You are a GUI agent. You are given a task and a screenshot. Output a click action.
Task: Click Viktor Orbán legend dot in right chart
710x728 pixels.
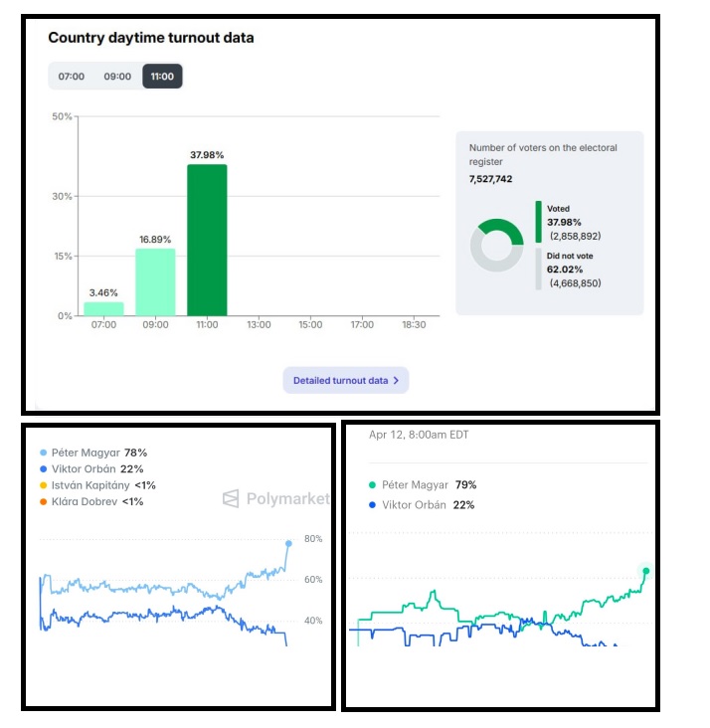372,505
